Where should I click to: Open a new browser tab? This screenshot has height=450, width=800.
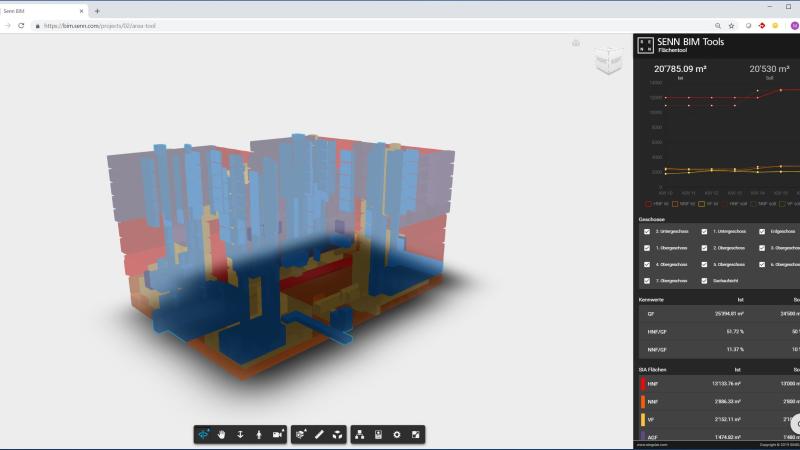(x=97, y=10)
